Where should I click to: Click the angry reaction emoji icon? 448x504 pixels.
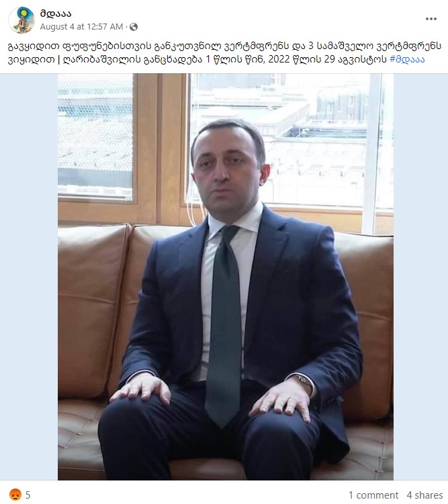coord(15,495)
